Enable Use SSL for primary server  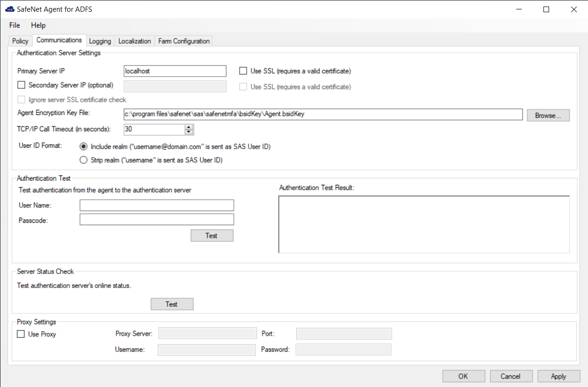[243, 71]
